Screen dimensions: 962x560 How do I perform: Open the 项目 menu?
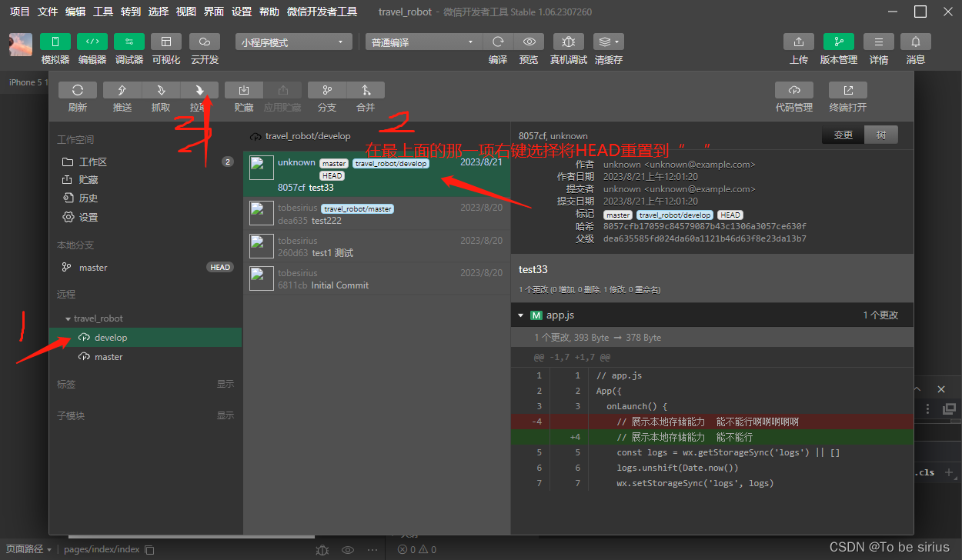19,12
